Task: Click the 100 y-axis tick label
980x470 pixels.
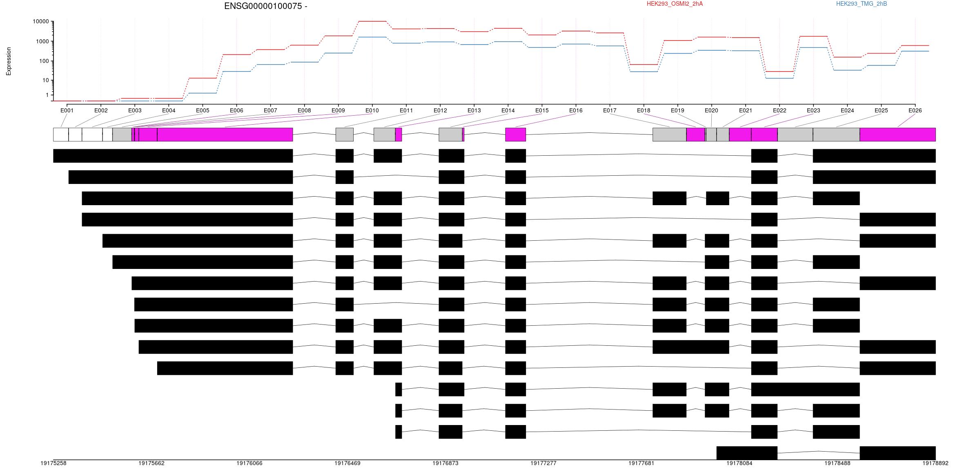Action: (x=44, y=61)
